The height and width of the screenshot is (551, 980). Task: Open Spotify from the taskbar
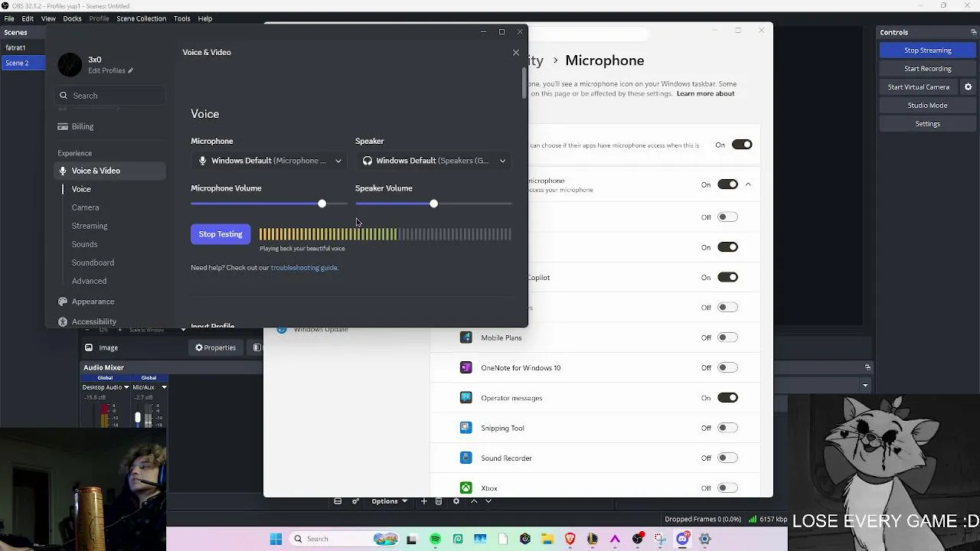[435, 539]
